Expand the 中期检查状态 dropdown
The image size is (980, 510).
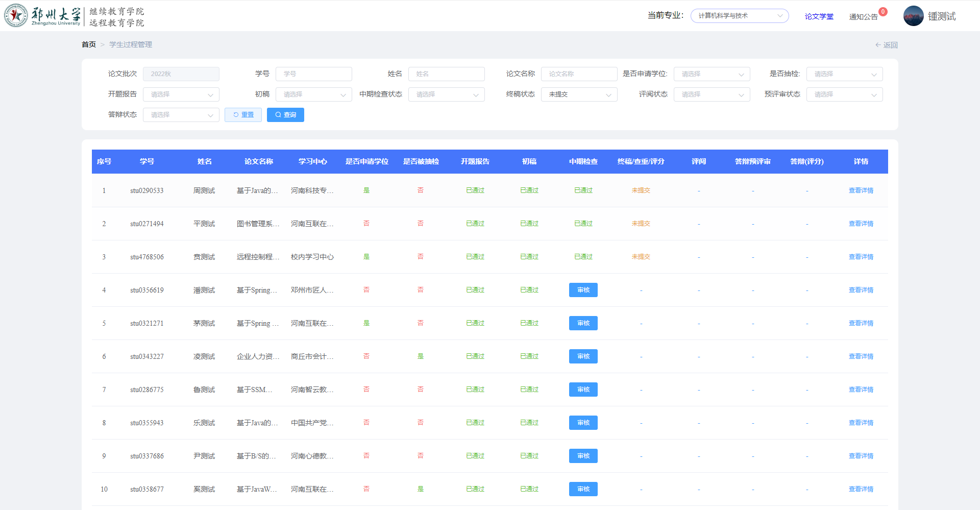[x=447, y=94]
